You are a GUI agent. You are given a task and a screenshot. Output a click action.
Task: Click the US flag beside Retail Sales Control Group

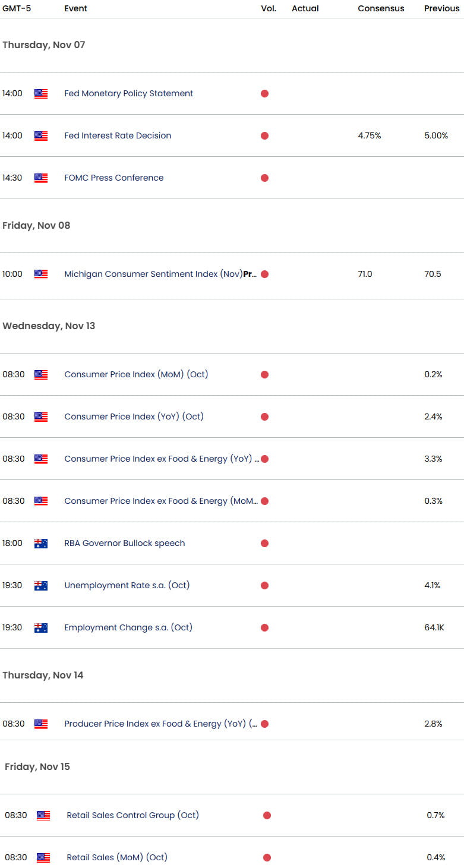pos(40,815)
